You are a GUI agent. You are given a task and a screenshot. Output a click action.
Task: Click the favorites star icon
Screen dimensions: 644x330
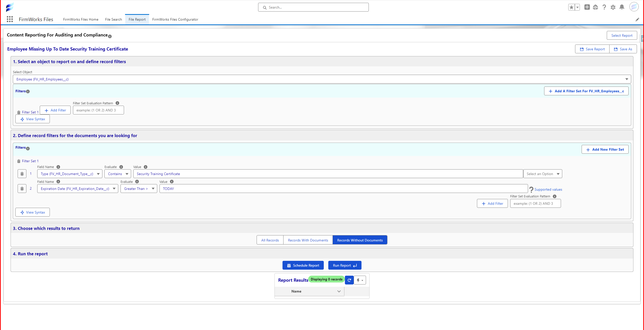tap(571, 7)
